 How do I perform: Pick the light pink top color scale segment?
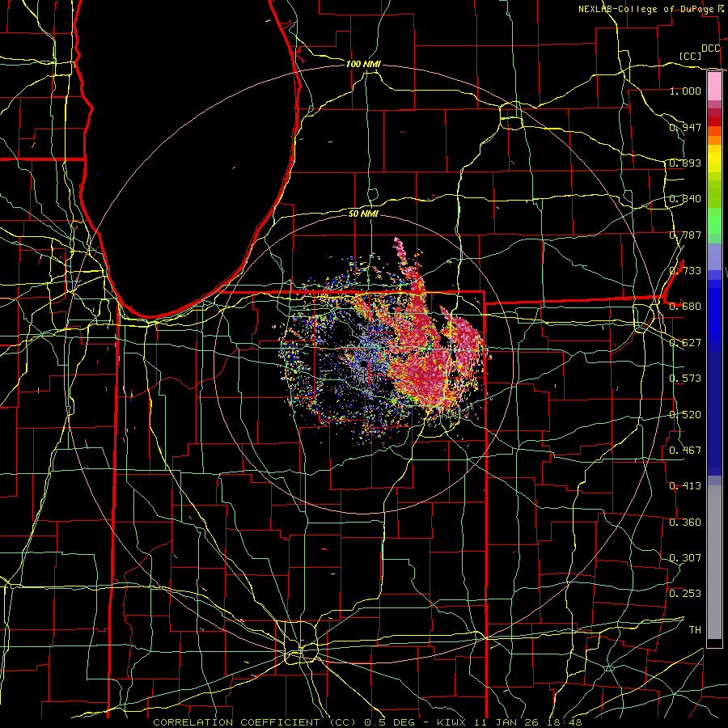coord(714,86)
